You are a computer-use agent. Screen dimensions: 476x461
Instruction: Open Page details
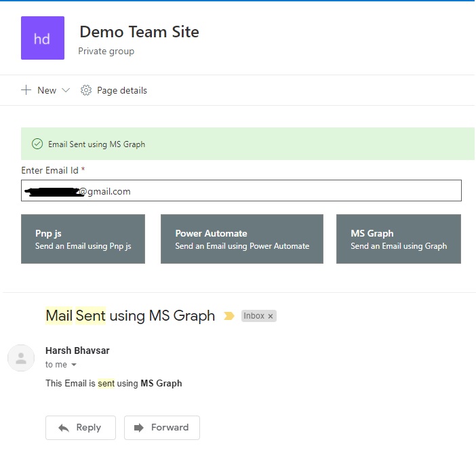pyautogui.click(x=122, y=90)
